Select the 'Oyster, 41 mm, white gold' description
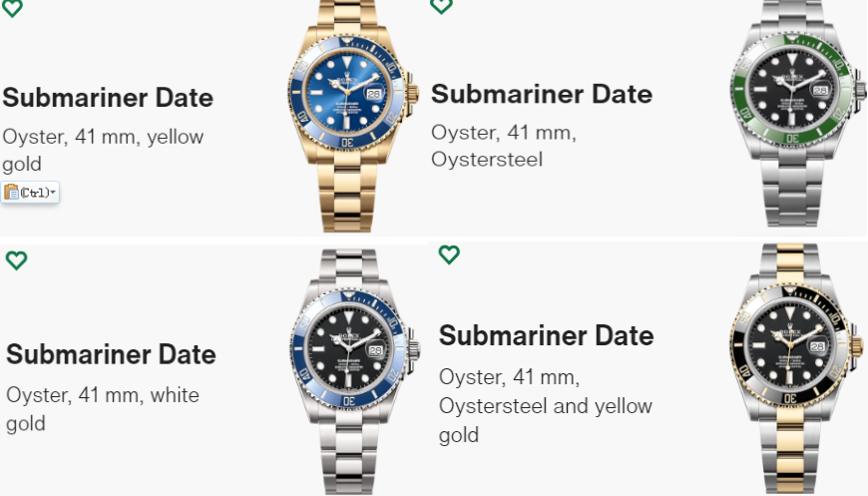The height and width of the screenshot is (496, 868). 103,408
